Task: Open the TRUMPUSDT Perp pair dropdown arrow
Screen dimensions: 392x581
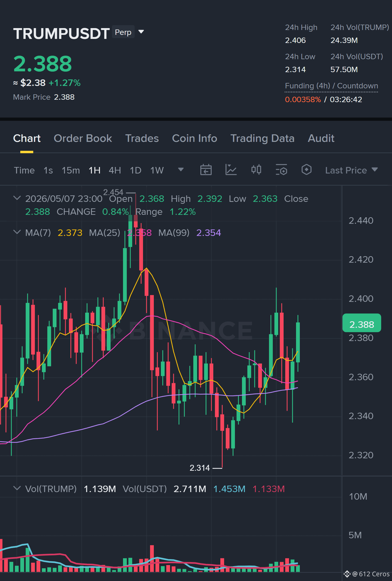Action: (x=141, y=32)
